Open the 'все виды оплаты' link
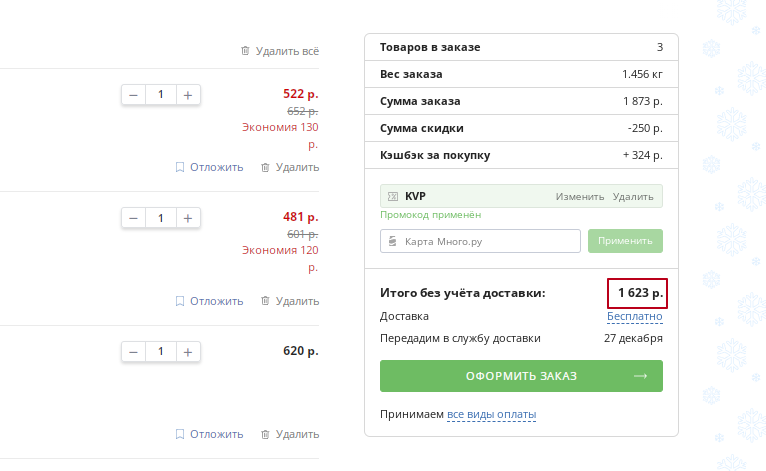Screen dimensions: 766x471 click(491, 414)
